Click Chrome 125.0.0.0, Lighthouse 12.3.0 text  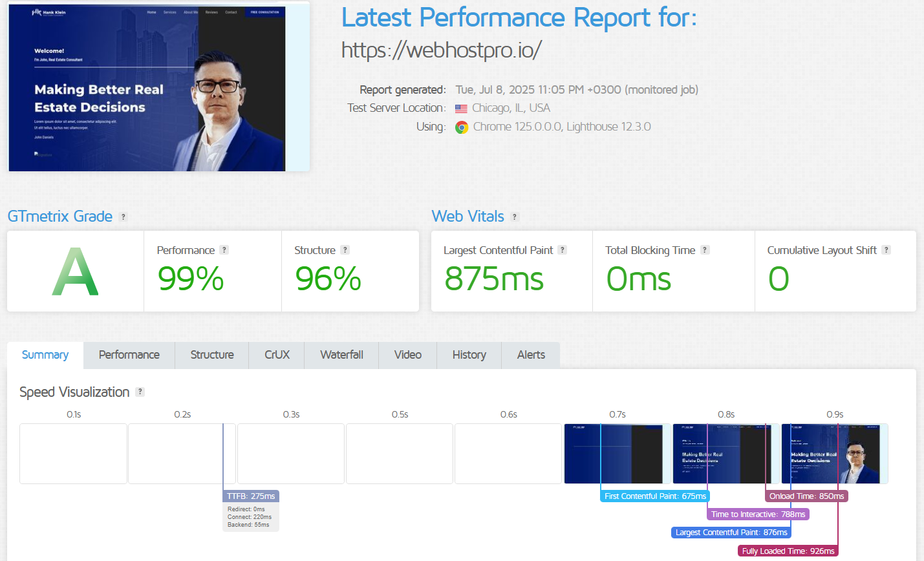pyautogui.click(x=562, y=127)
